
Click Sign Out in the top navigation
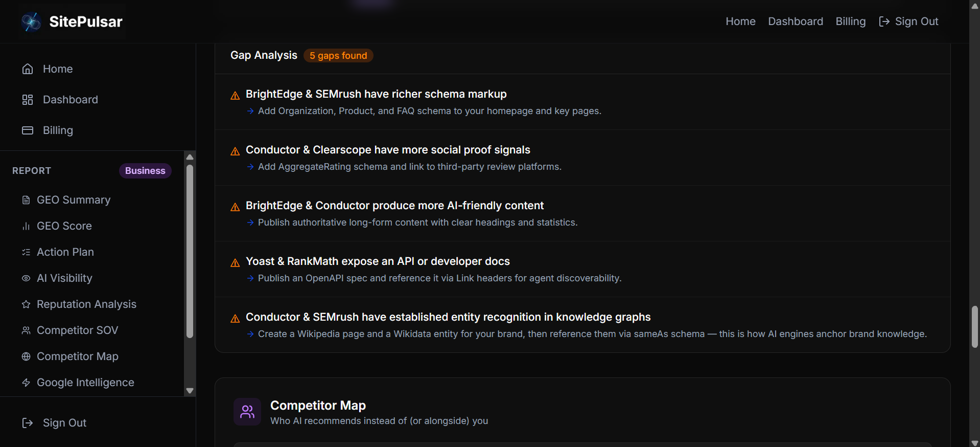[908, 21]
